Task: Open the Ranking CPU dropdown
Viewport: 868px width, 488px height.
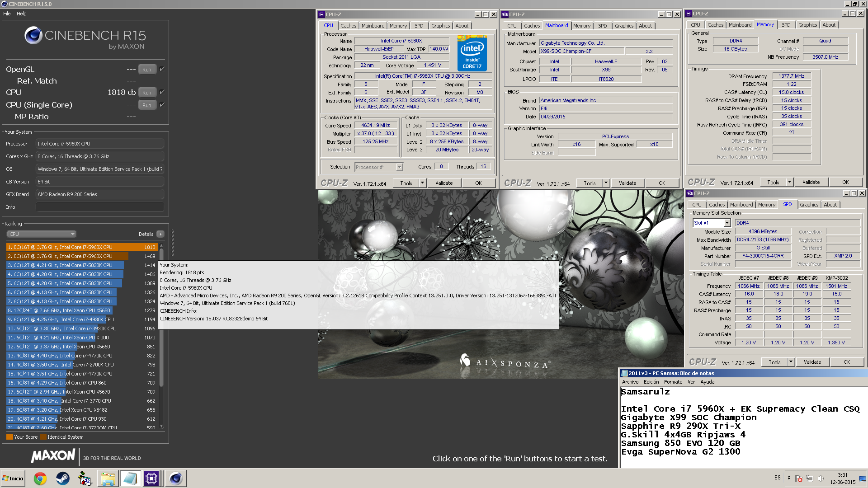Action: [42, 234]
